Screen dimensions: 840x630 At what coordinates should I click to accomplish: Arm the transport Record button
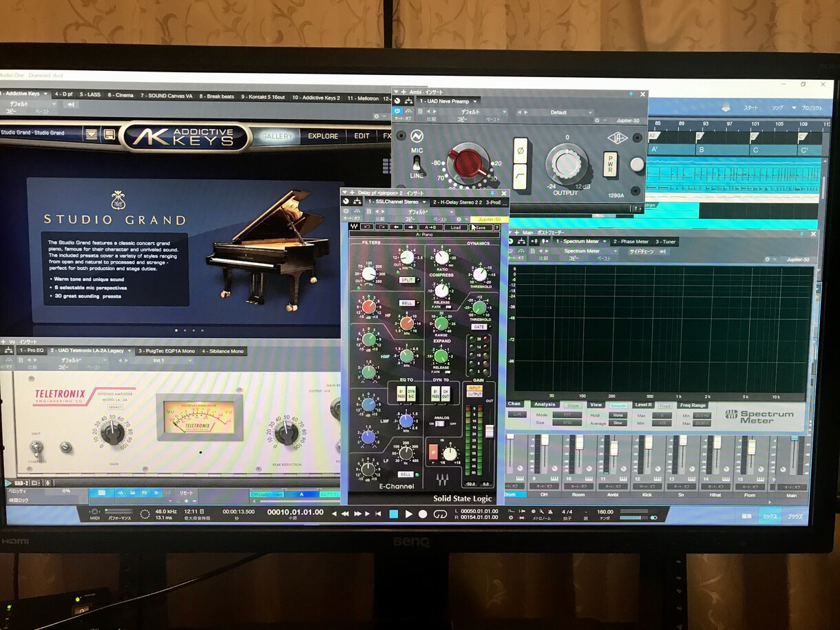point(423,514)
